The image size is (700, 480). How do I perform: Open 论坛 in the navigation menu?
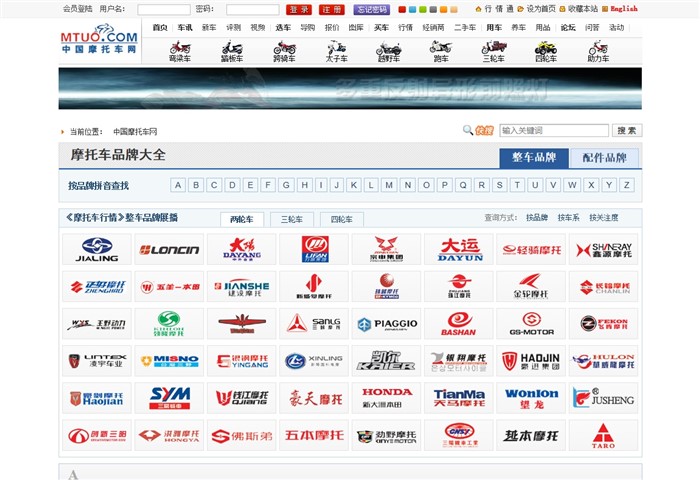(568, 28)
